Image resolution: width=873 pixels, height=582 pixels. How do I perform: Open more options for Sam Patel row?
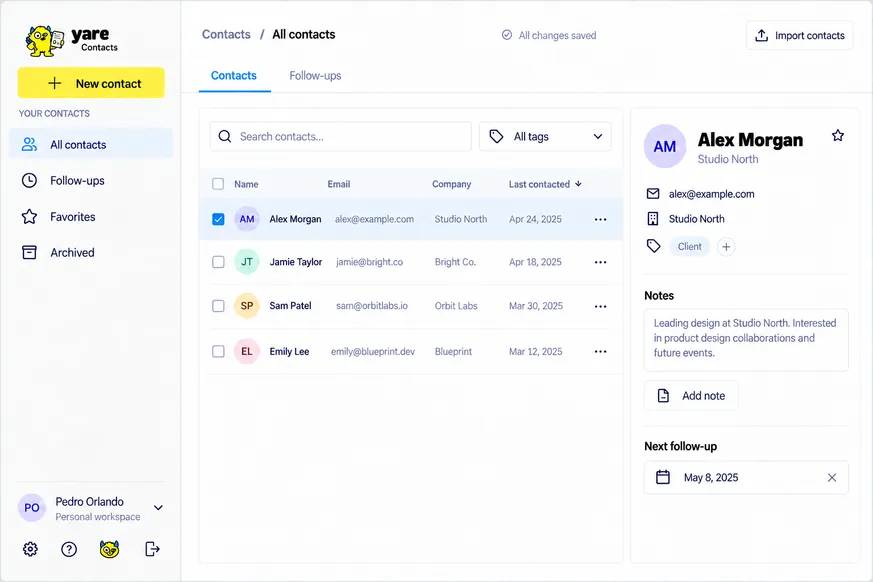600,306
